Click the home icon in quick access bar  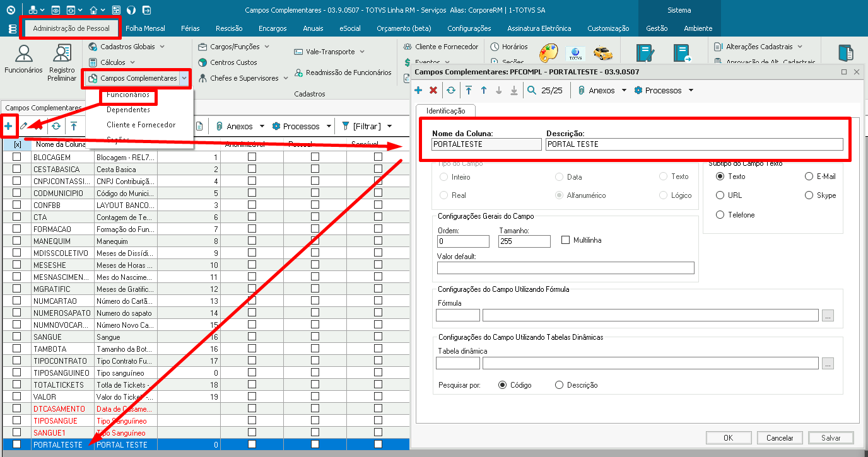pos(93,10)
